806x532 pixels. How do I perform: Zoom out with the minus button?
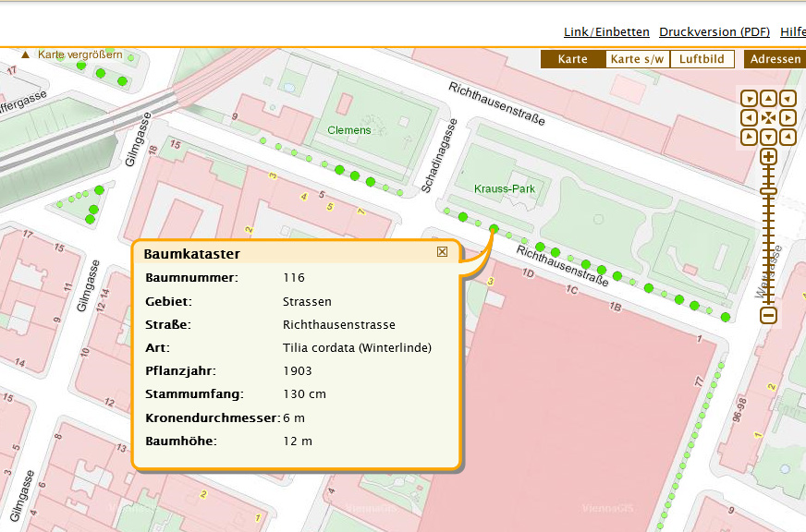coord(768,315)
